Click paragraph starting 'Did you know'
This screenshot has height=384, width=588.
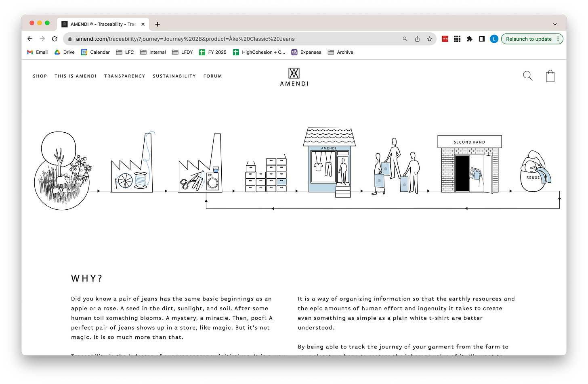point(172,318)
